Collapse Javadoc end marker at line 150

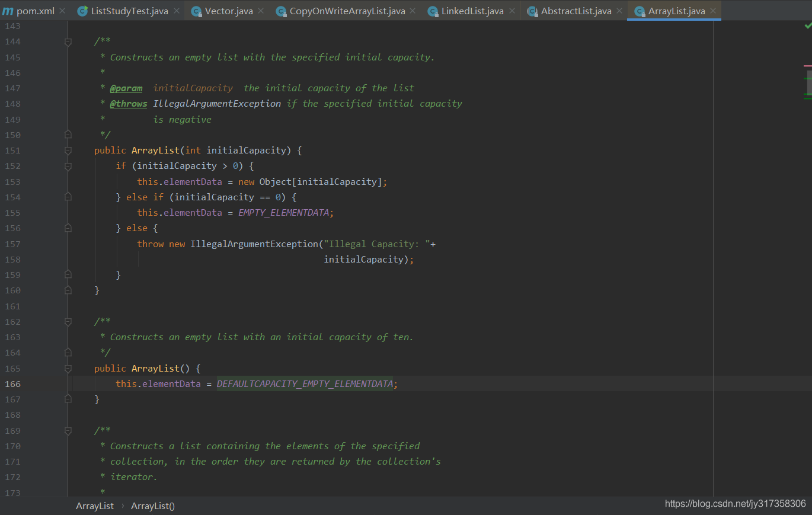pos(68,135)
